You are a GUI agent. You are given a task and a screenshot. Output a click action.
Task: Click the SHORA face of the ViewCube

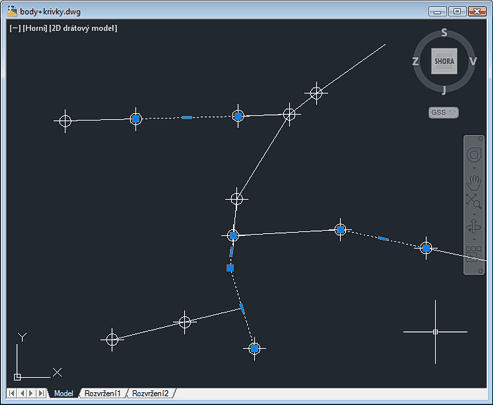[x=444, y=61]
